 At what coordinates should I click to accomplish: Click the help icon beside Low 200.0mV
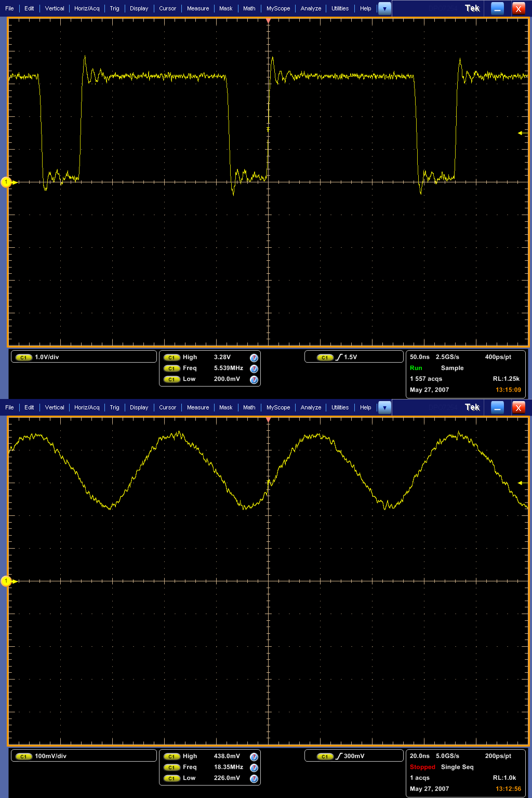254,379
